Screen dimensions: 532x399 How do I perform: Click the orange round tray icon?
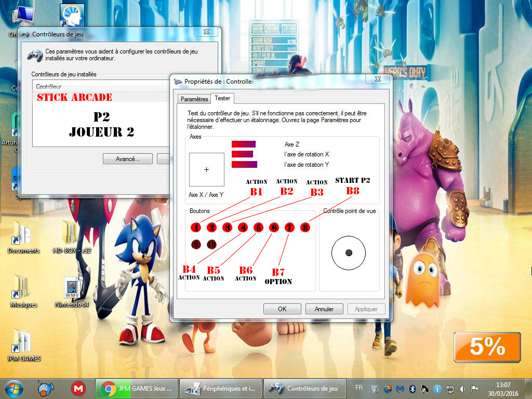click(388, 389)
